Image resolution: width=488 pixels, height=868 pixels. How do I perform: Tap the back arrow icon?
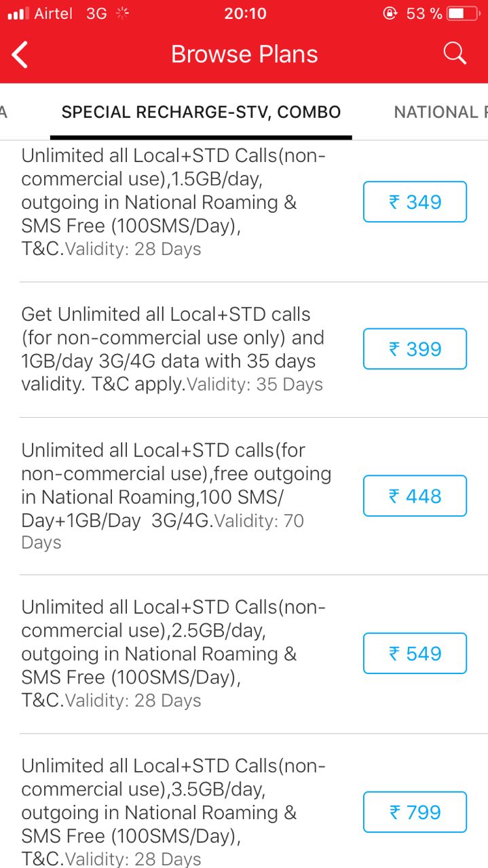pyautogui.click(x=20, y=55)
